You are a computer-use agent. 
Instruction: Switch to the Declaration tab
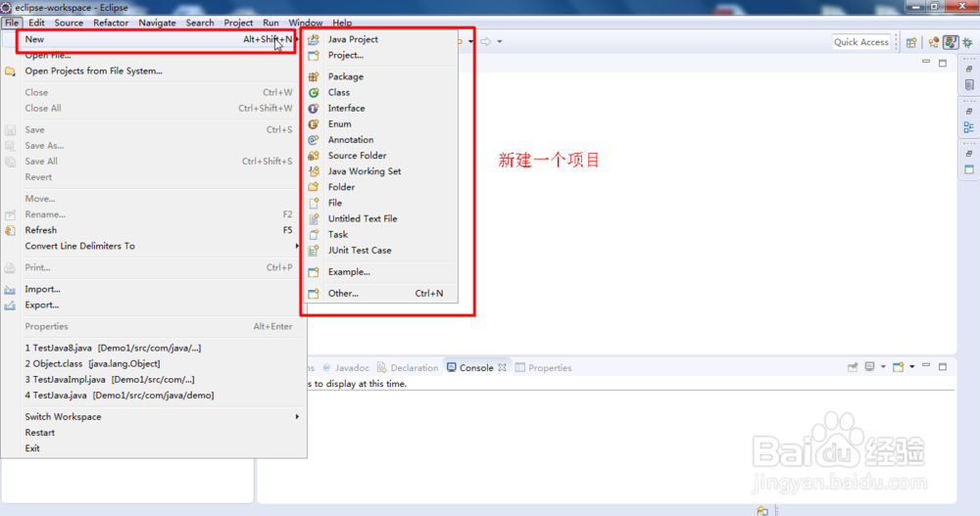(x=408, y=368)
